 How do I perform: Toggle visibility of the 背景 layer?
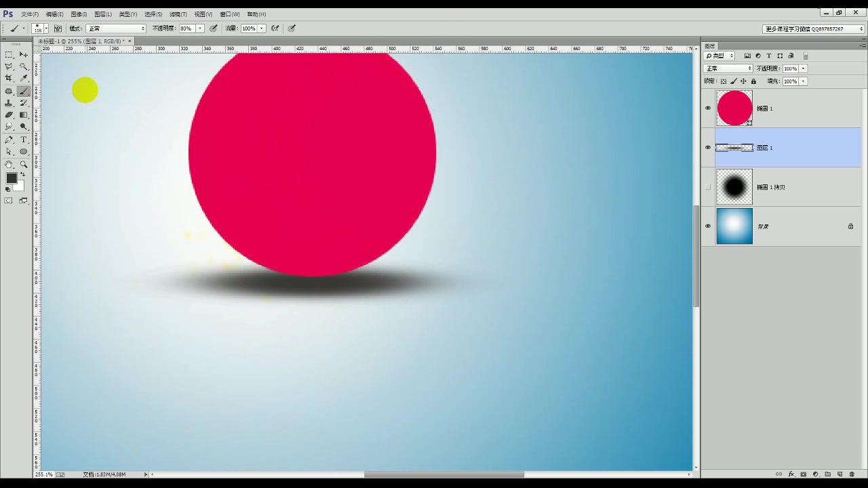[x=708, y=226]
